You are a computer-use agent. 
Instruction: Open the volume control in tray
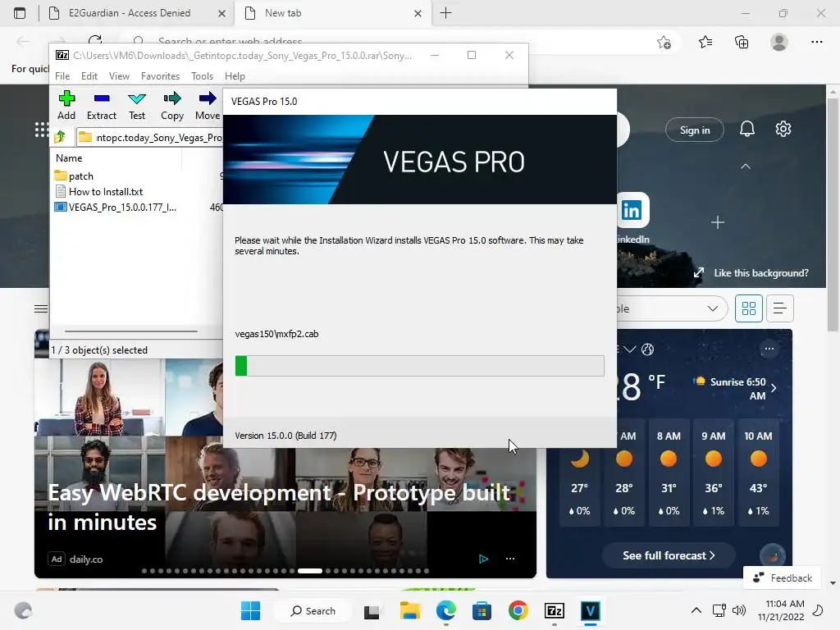(x=739, y=610)
